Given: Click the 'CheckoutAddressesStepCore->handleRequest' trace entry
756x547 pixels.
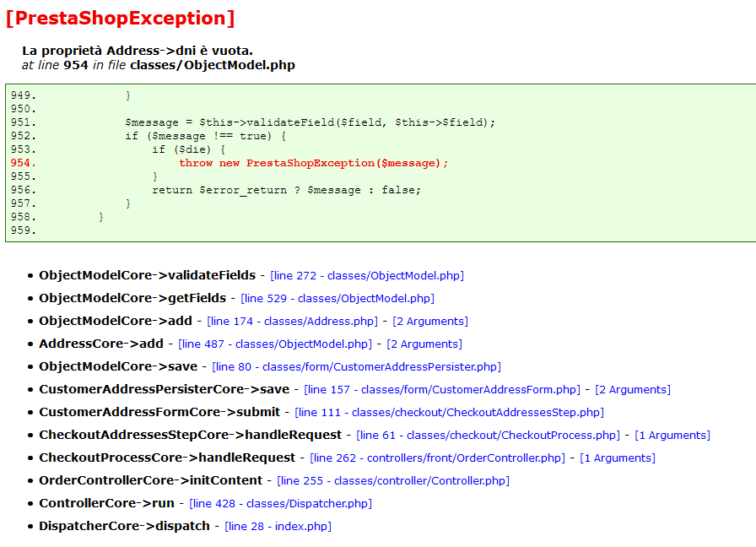Looking at the screenshot, I should 191,435.
